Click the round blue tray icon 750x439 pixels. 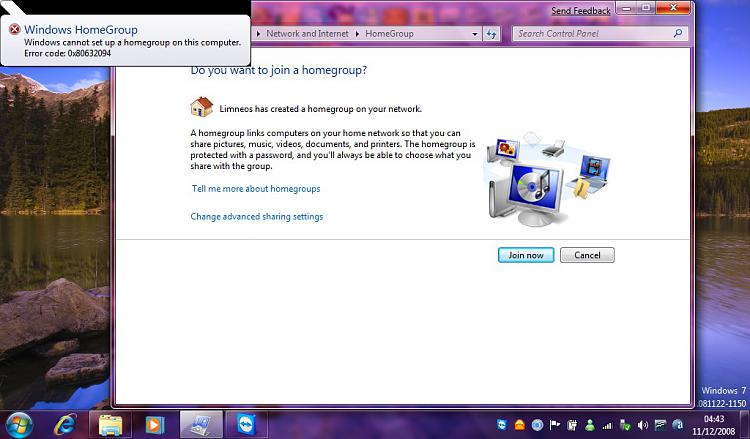pos(537,425)
